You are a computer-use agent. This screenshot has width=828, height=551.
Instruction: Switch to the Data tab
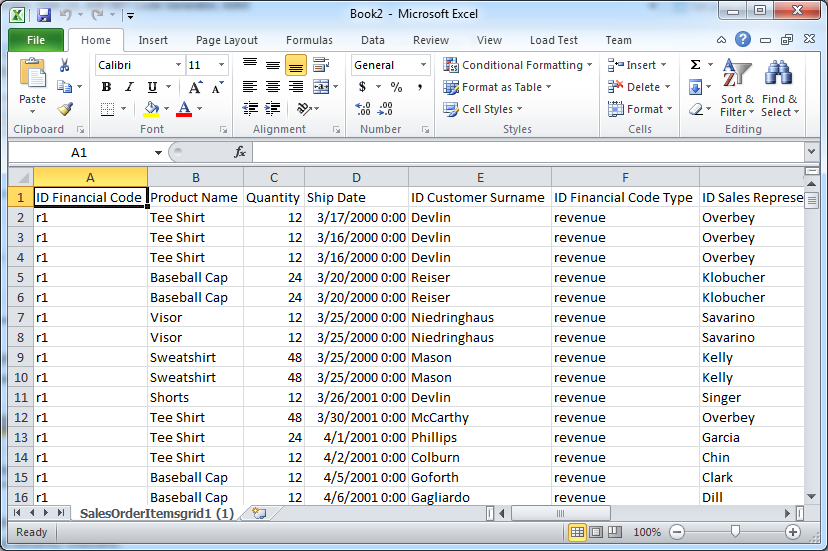pyautogui.click(x=373, y=40)
